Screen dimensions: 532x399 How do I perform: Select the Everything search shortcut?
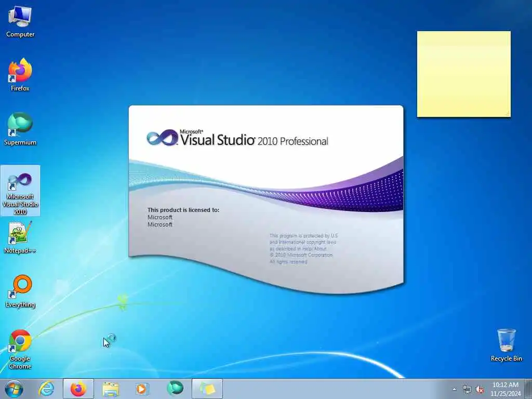pos(20,291)
